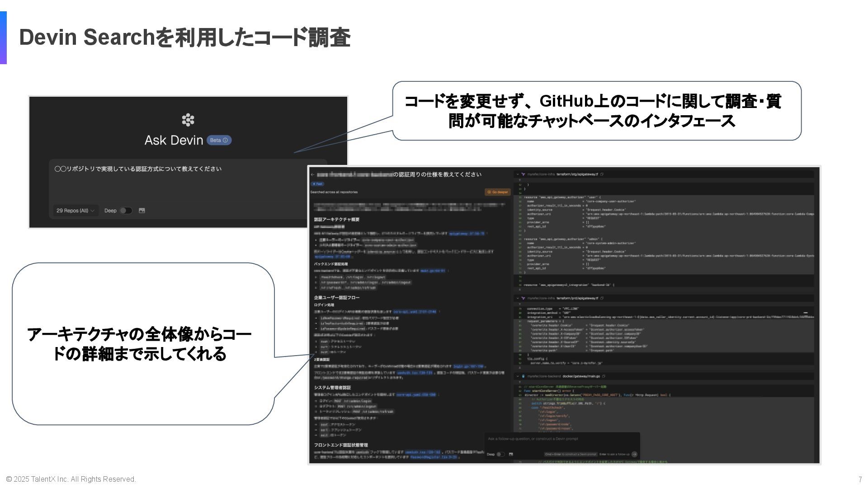The width and height of the screenshot is (868, 488).
Task: Open terraform/prd/apigateway.tf file path
Action: (x=577, y=298)
